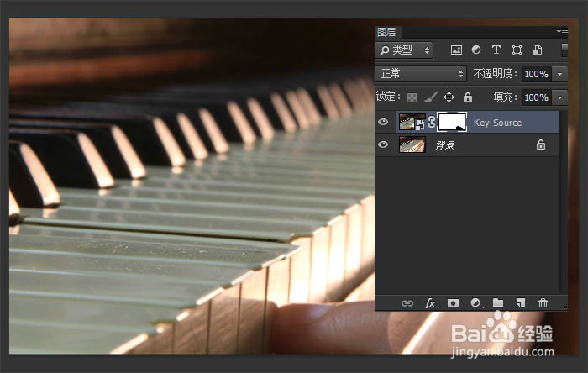
Task: Filter layers by adjustment layer icon
Action: (476, 50)
